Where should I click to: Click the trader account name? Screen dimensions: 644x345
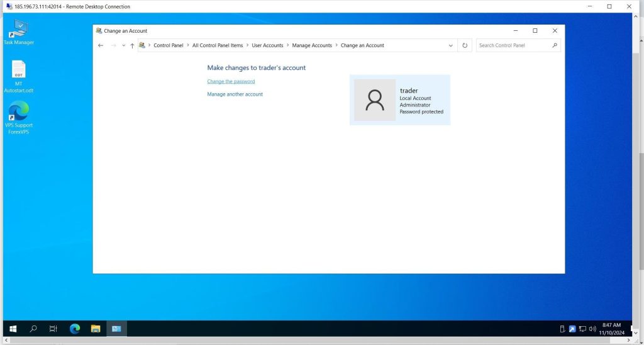pyautogui.click(x=409, y=91)
